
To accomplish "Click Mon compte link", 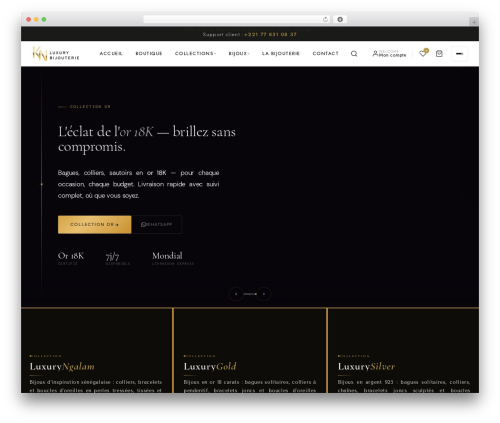I will (x=393, y=55).
